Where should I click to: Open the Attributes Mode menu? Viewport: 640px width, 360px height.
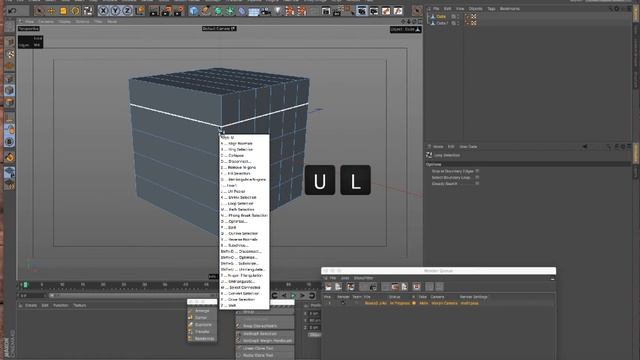coord(438,147)
